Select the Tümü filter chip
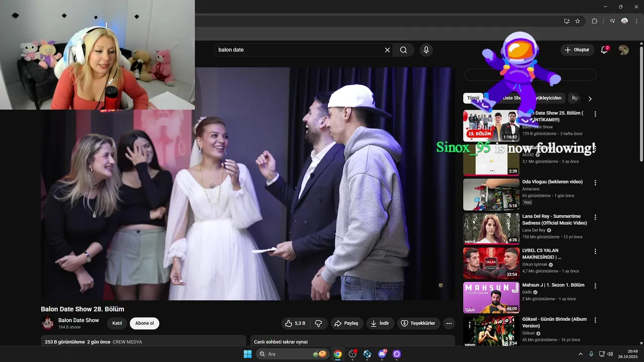644x362 pixels. pyautogui.click(x=473, y=98)
